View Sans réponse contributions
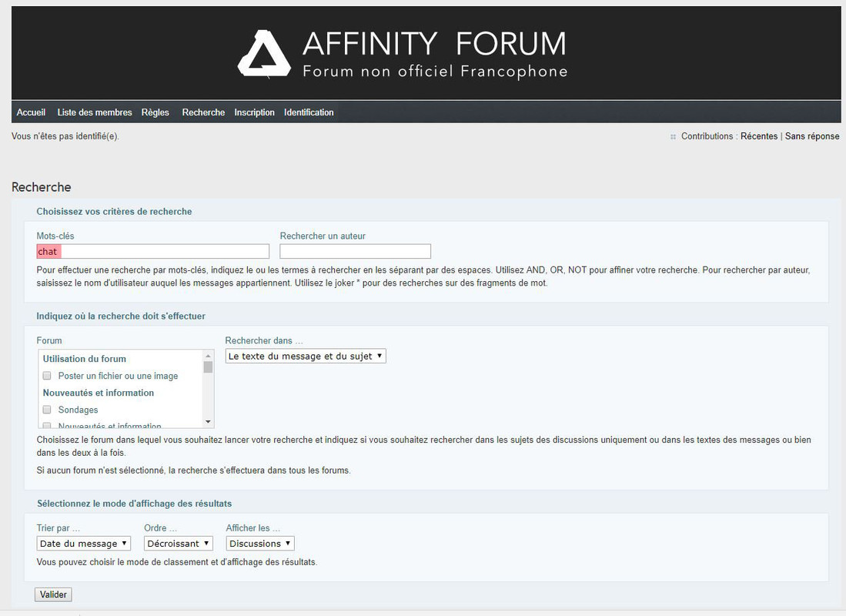846x616 pixels. (812, 136)
